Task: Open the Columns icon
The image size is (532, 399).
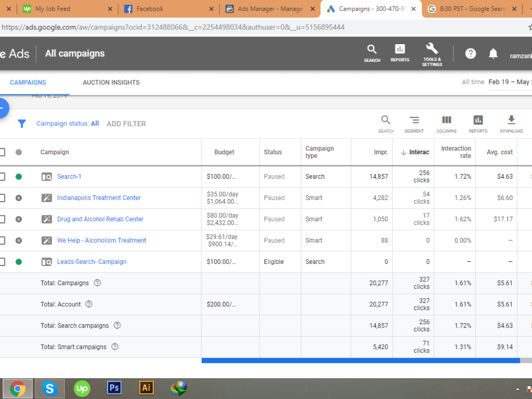Action: [x=446, y=124]
